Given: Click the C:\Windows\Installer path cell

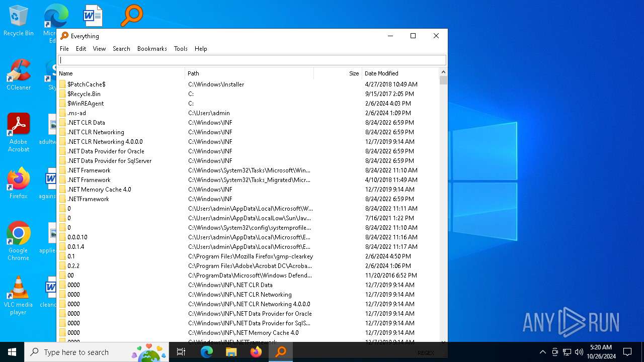Looking at the screenshot, I should coord(216,84).
